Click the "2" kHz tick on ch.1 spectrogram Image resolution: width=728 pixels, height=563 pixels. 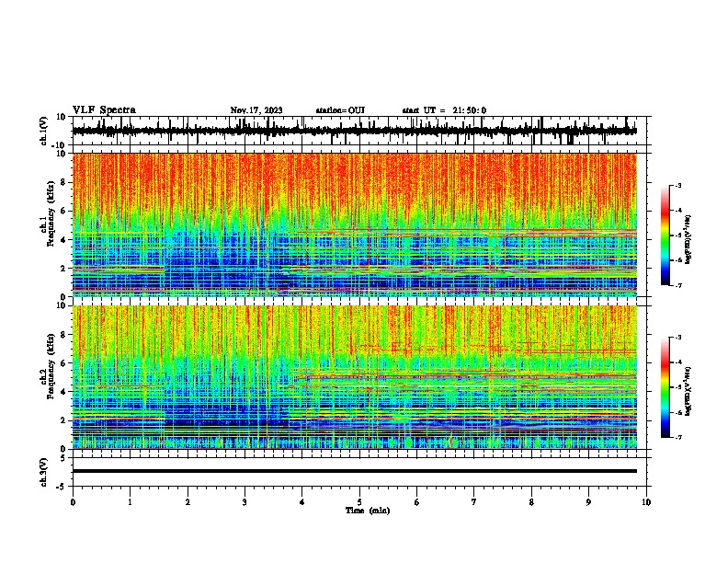pos(63,268)
